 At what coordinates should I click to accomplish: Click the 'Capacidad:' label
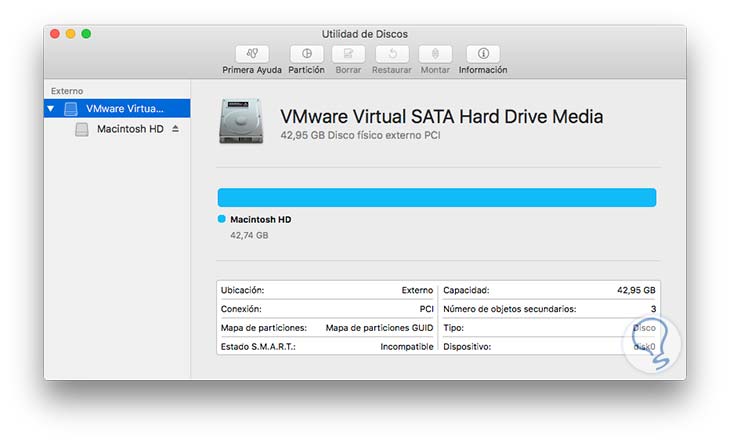(x=466, y=290)
